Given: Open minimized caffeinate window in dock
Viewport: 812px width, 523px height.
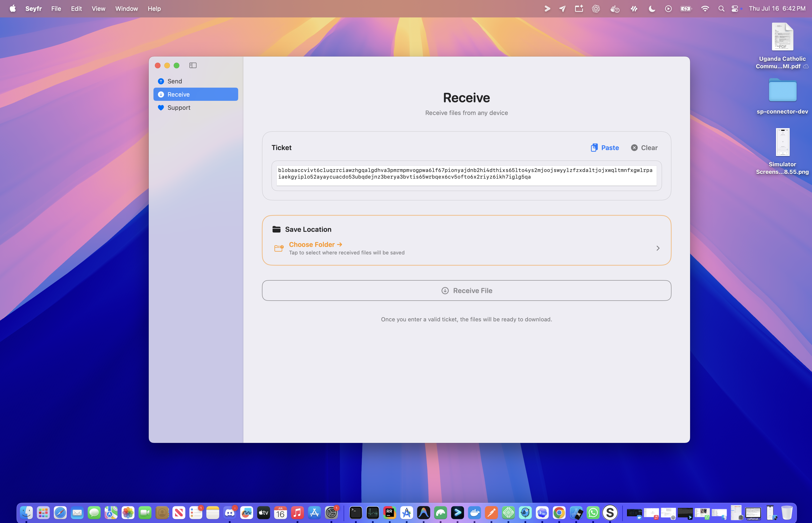Looking at the screenshot, I should click(753, 513).
